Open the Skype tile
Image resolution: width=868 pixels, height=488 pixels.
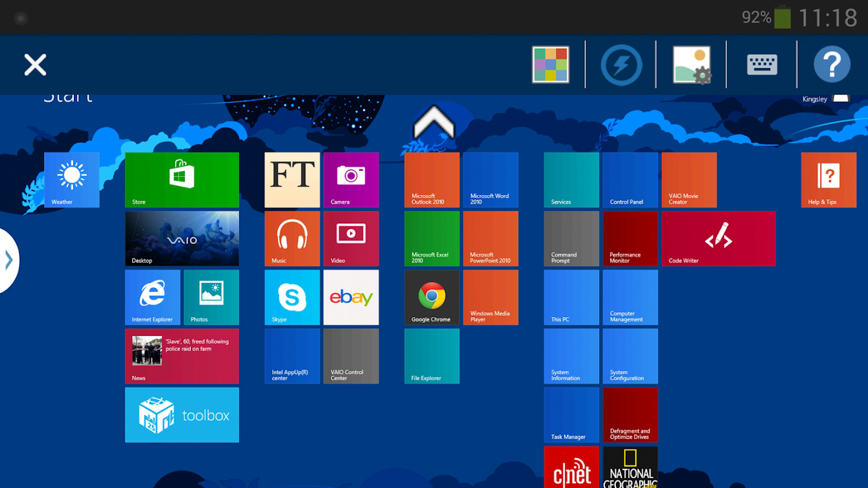(x=292, y=298)
